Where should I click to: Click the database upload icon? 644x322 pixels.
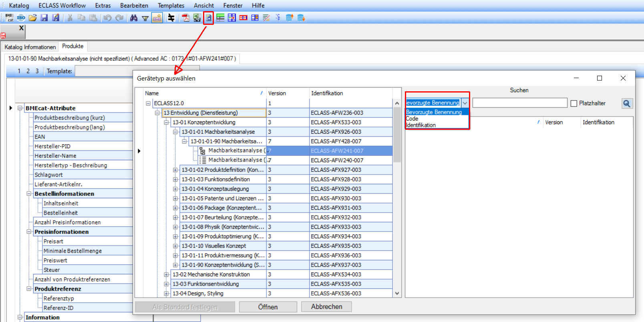click(x=289, y=18)
